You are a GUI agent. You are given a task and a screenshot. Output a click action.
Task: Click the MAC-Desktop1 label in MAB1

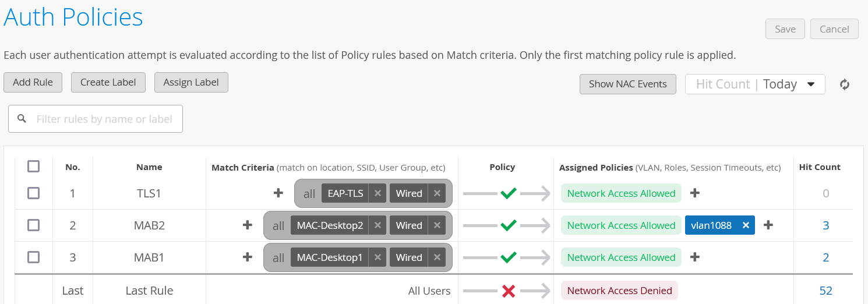pos(329,257)
